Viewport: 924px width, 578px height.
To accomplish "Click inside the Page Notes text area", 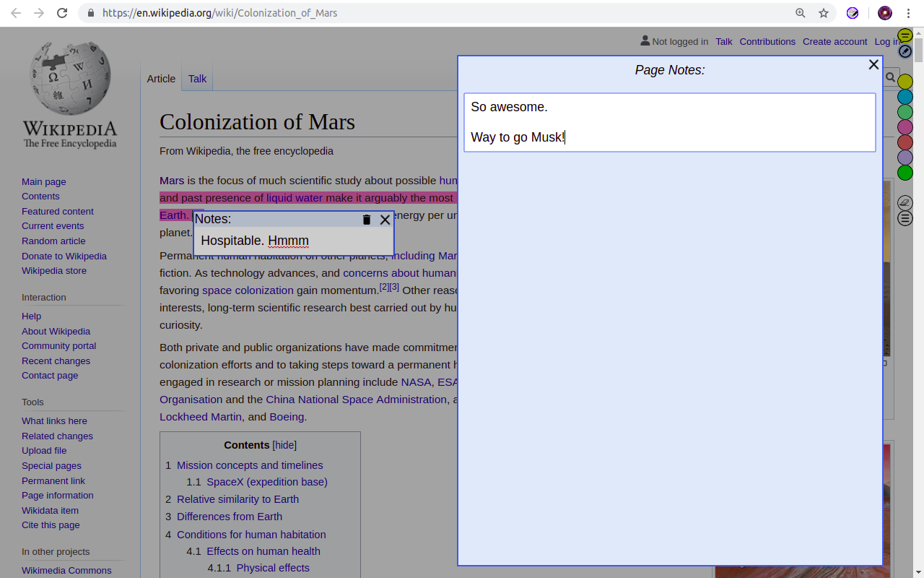I will click(670, 121).
